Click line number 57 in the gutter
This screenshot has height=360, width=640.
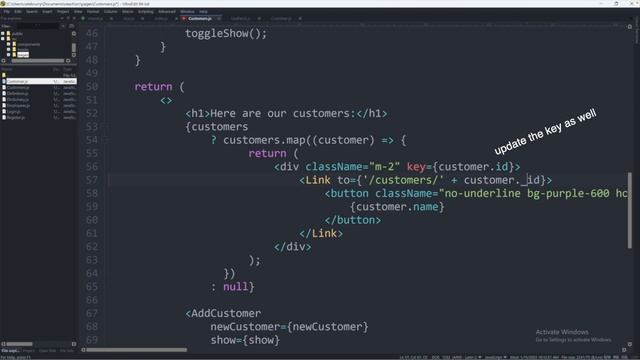(92, 180)
